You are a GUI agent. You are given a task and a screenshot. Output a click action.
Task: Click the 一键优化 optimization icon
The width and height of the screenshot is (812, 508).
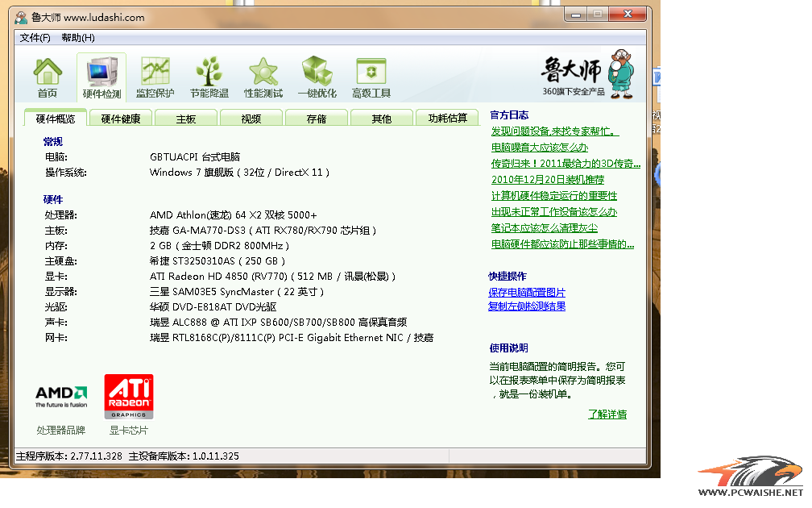[317, 77]
